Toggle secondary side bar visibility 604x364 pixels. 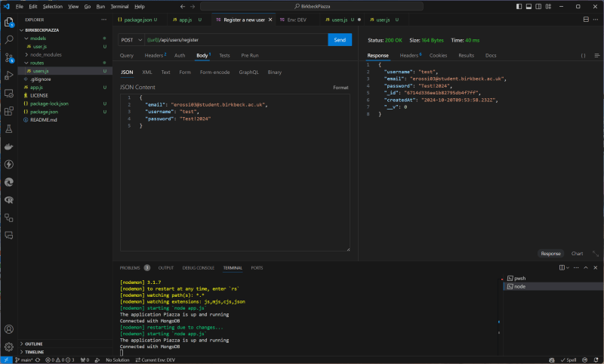coord(538,7)
